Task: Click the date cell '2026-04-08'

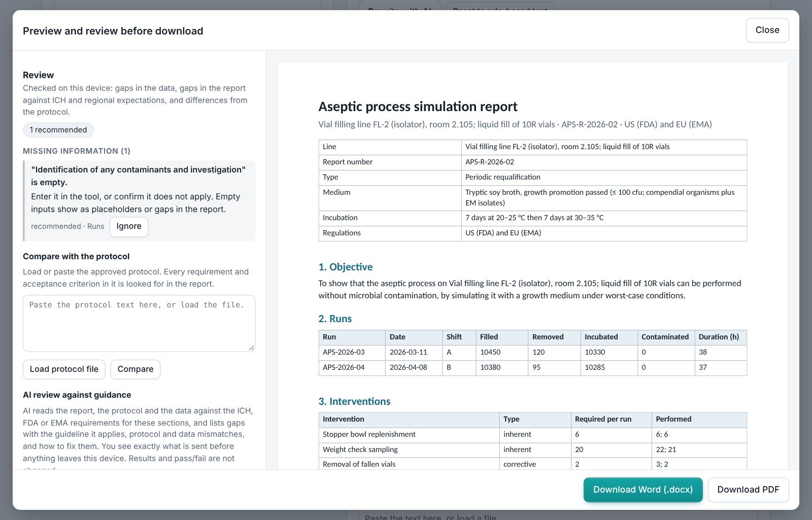Action: coord(414,368)
